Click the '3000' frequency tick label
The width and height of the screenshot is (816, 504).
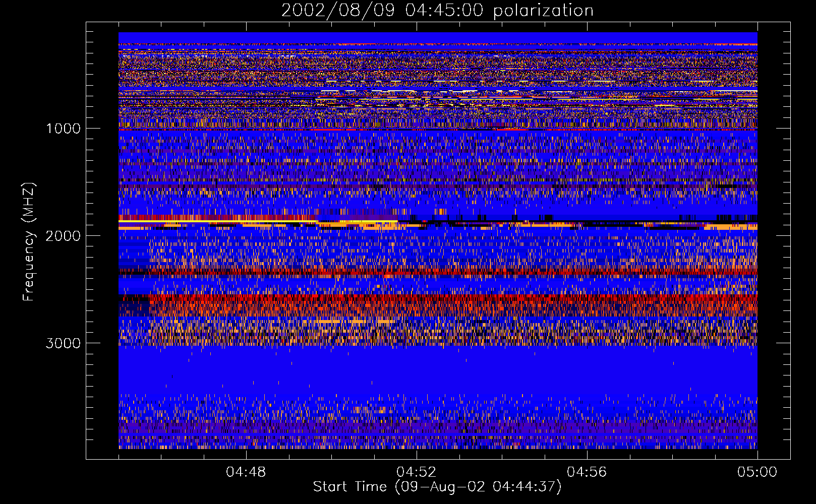point(63,343)
